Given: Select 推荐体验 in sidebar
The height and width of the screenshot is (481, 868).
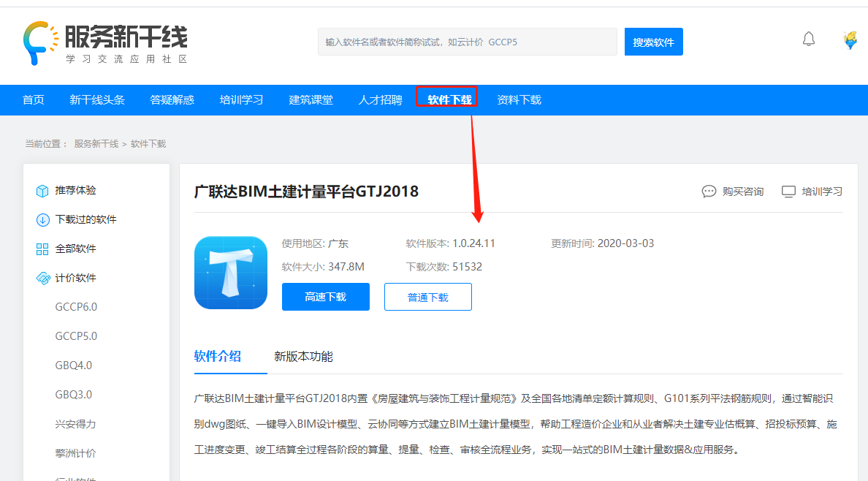Looking at the screenshot, I should pos(76,190).
